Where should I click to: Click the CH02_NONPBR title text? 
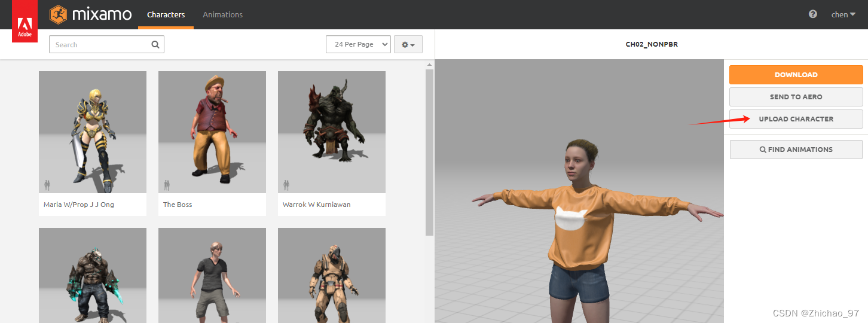(652, 45)
